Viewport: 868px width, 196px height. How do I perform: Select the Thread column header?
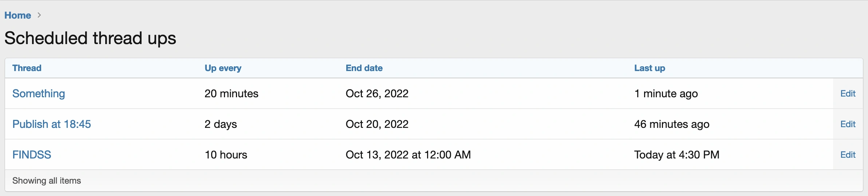[x=27, y=68]
